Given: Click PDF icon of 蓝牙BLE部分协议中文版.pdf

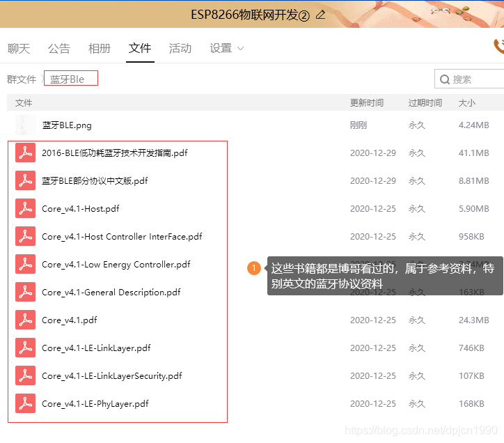Looking at the screenshot, I should pyautogui.click(x=25, y=180).
